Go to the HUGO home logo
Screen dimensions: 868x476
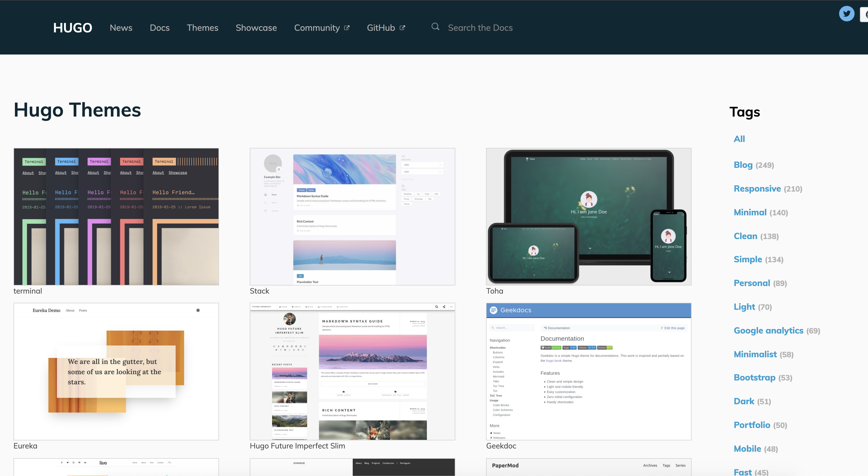pos(73,28)
